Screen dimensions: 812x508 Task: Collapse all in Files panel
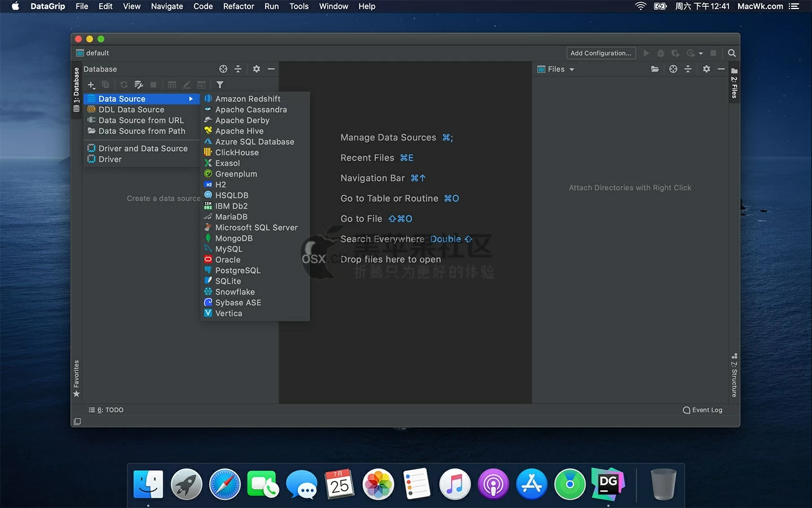click(688, 69)
